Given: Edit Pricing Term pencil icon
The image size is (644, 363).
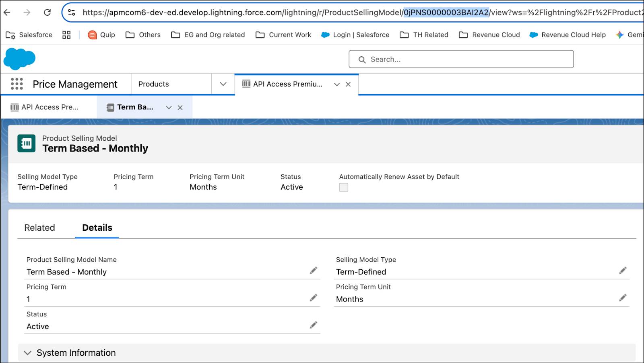Looking at the screenshot, I should (314, 298).
